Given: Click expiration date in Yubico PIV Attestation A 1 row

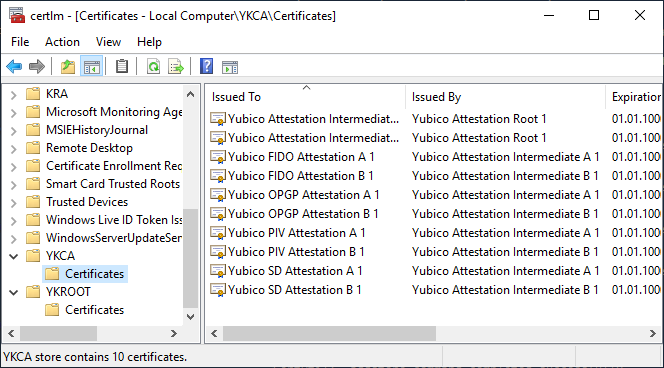Looking at the screenshot, I should 636,233.
